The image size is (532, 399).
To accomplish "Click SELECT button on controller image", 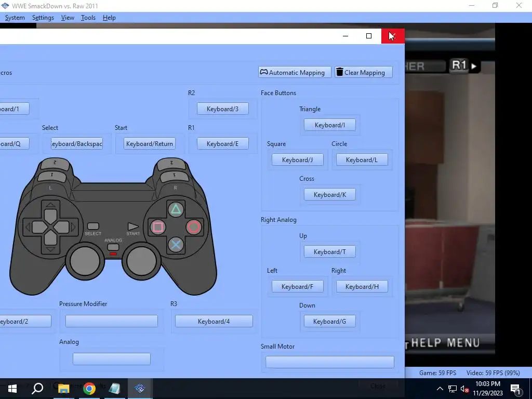I will 93,226.
